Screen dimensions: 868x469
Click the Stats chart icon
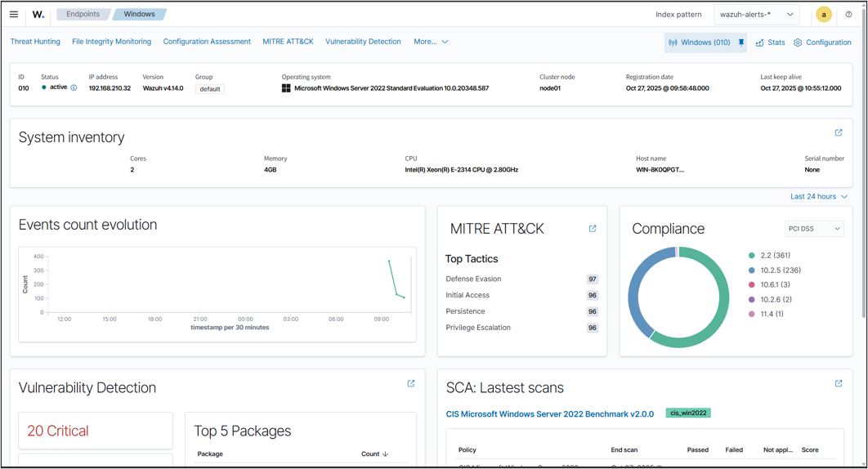click(x=759, y=42)
